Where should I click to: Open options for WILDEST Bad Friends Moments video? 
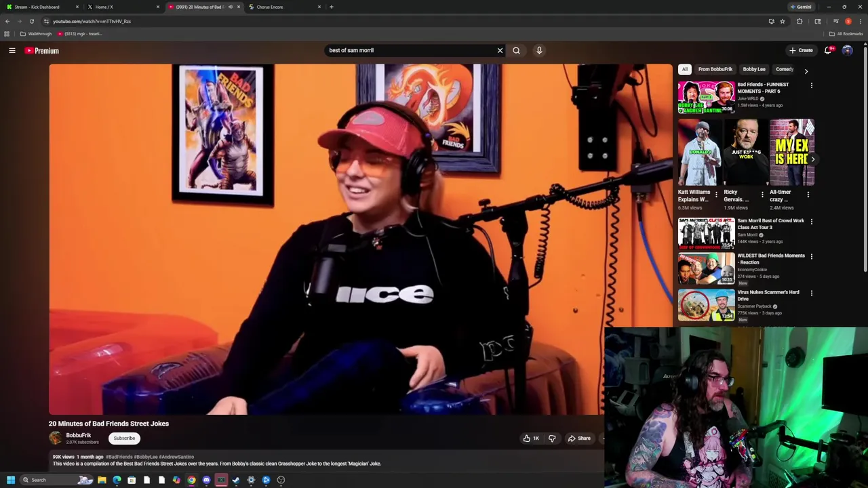point(811,257)
